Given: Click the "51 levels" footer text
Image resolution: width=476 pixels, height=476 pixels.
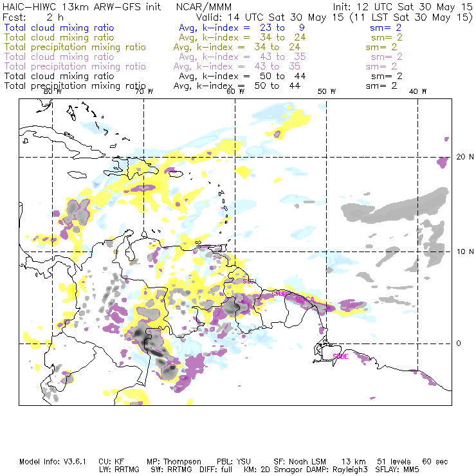Looking at the screenshot, I should 394,462.
